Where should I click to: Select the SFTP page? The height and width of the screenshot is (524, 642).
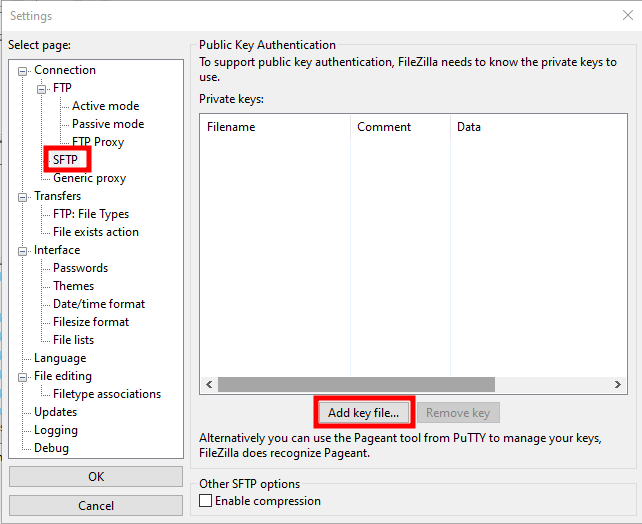click(x=65, y=160)
